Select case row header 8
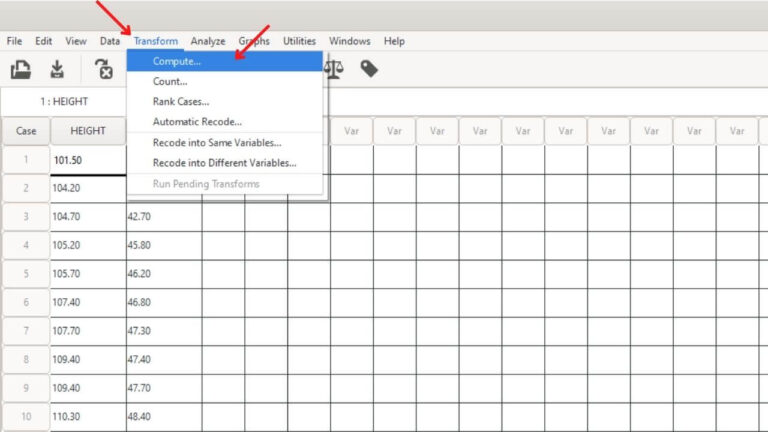The height and width of the screenshot is (432, 768). pos(26,360)
